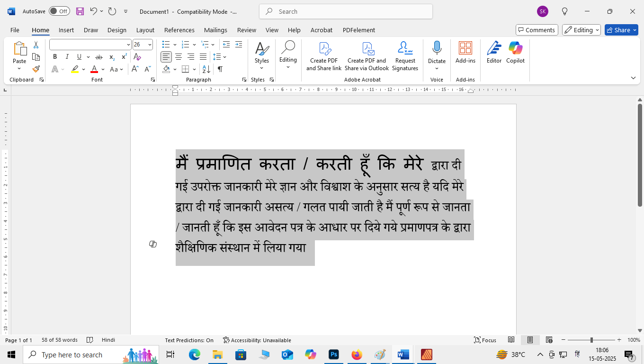Apply yellow text highlight color
644x364 pixels.
point(75,69)
